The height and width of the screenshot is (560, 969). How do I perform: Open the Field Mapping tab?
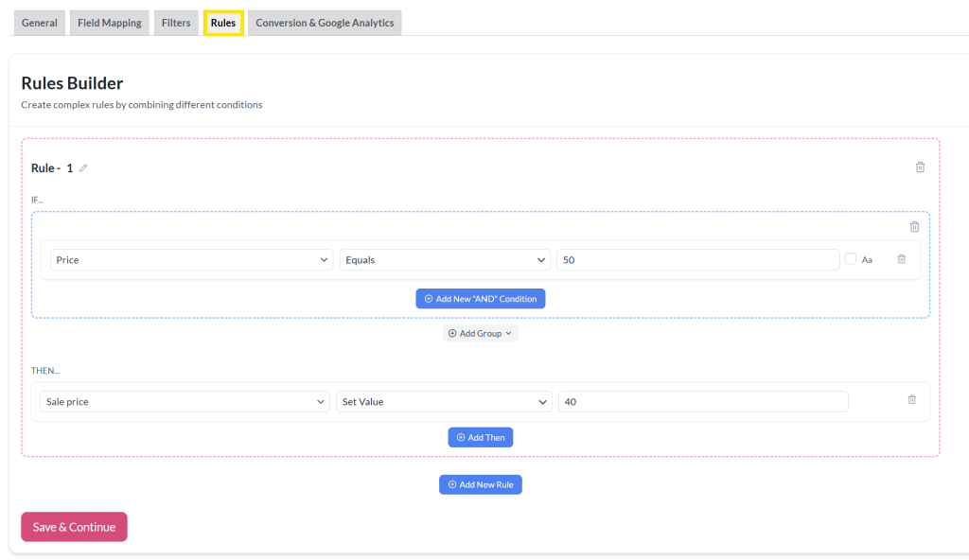[x=109, y=22]
